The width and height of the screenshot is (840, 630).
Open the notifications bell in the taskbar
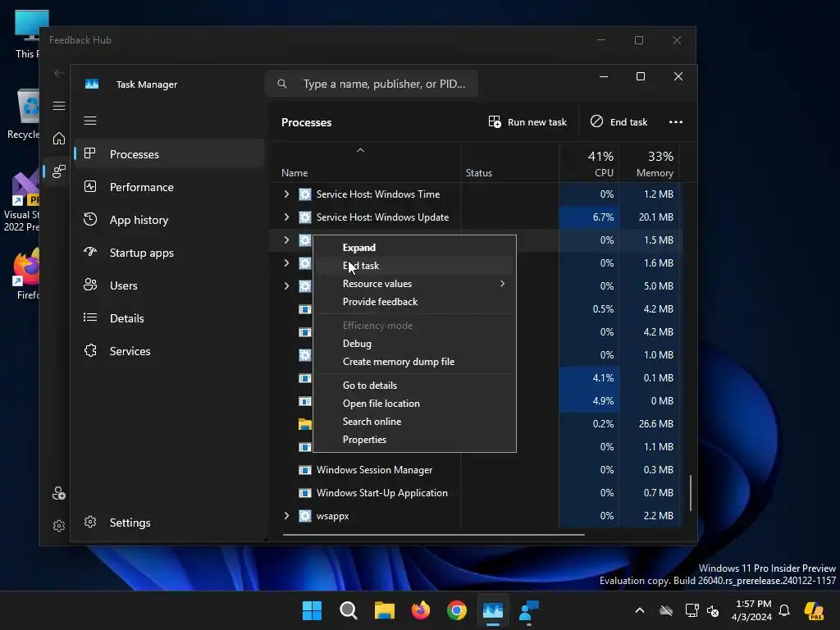784,610
